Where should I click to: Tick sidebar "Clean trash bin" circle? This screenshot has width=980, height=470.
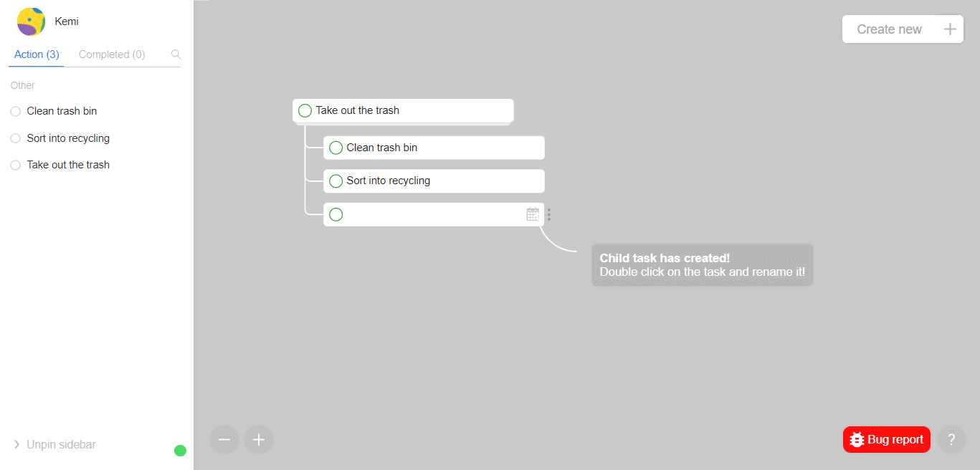click(x=15, y=111)
